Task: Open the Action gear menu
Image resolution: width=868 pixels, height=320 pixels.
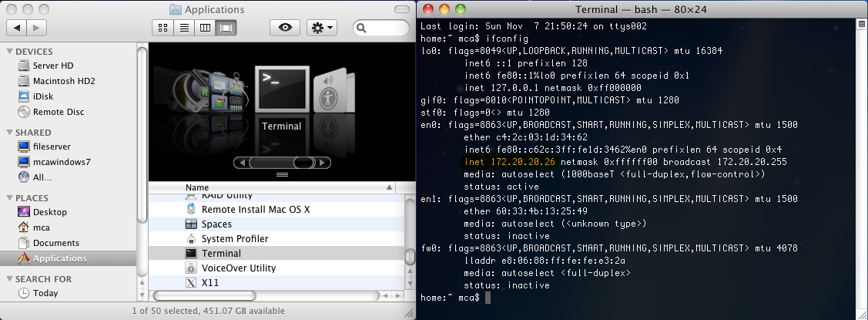Action: click(322, 27)
